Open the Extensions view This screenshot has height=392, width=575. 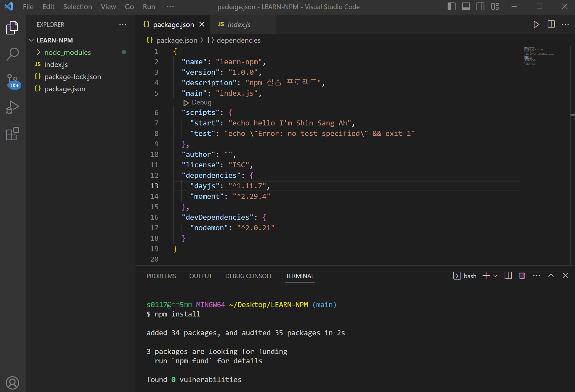(12, 134)
